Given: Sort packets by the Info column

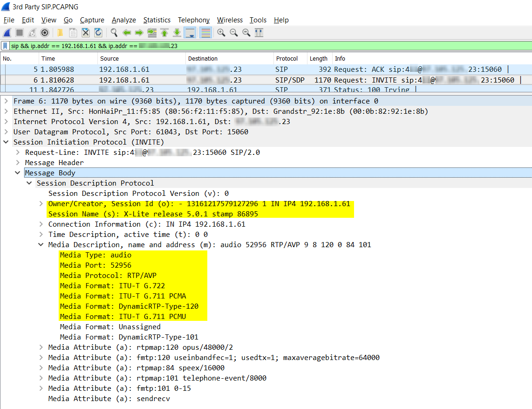Looking at the screenshot, I should point(432,58).
